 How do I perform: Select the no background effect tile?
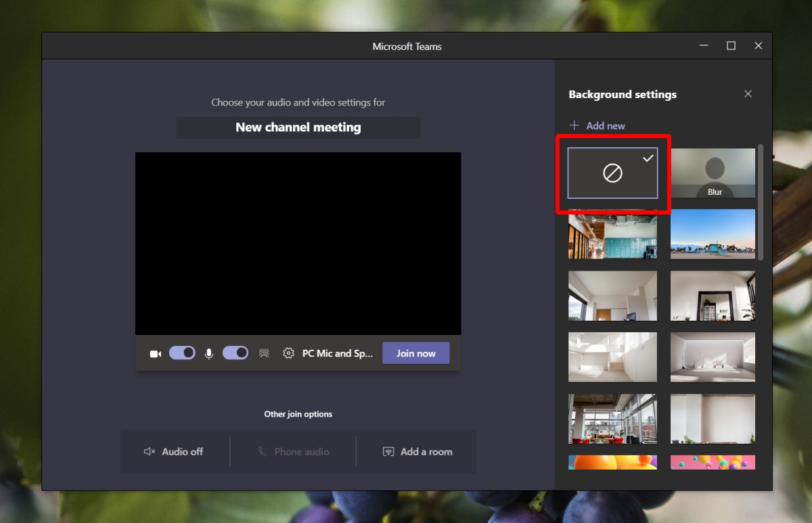click(x=612, y=173)
